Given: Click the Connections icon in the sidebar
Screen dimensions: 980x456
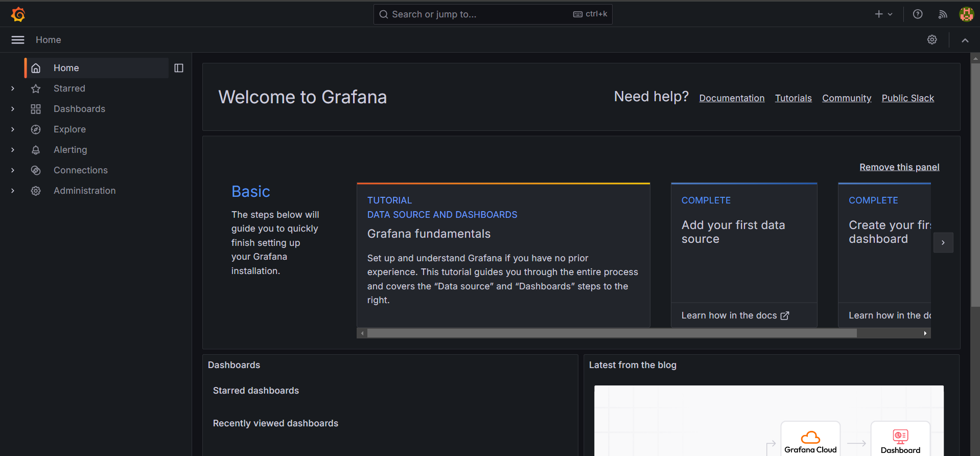Looking at the screenshot, I should (x=36, y=170).
